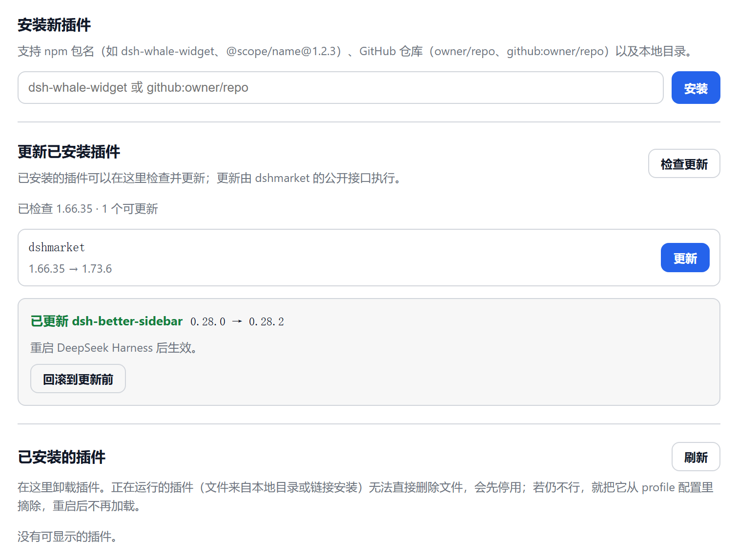Image resolution: width=738 pixels, height=560 pixels.
Task: Click the 没有可显示的插件 message
Action: coord(67,537)
